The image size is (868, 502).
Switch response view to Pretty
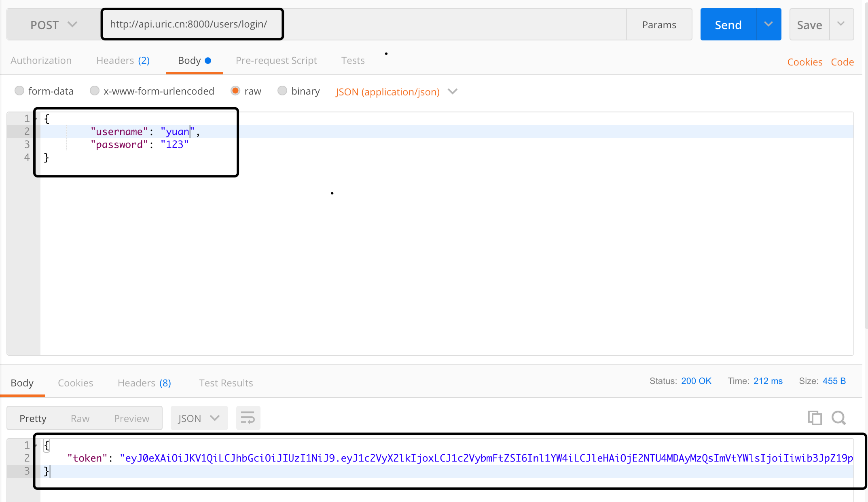point(33,418)
